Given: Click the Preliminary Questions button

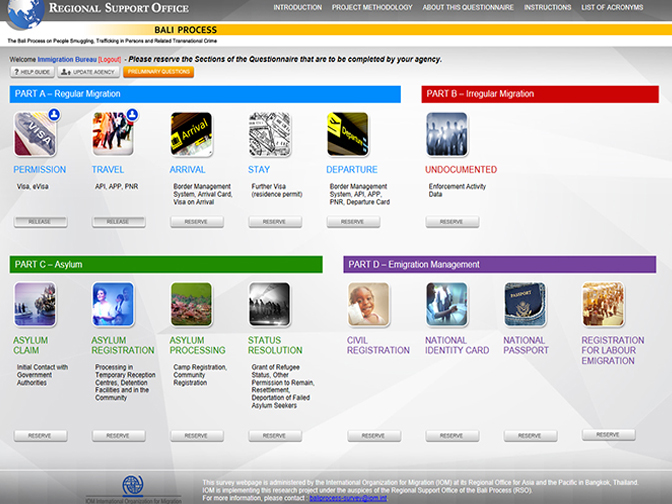Looking at the screenshot, I should (x=159, y=72).
